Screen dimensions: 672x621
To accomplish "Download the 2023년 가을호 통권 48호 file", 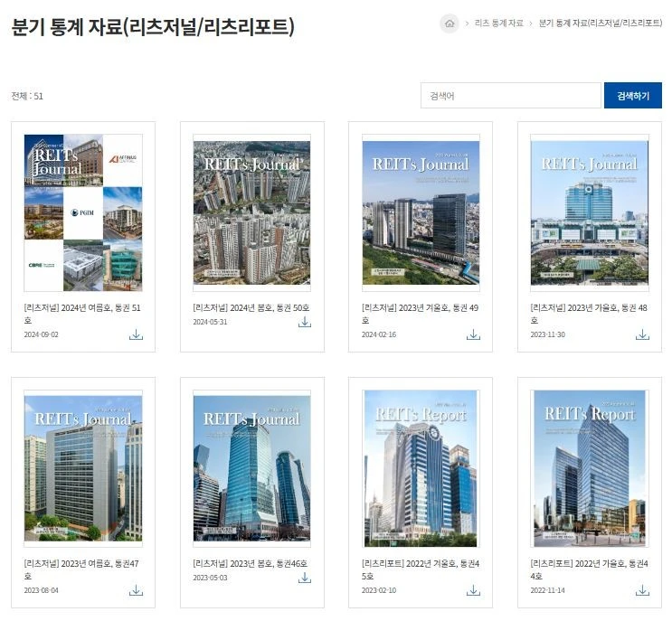I will [642, 334].
